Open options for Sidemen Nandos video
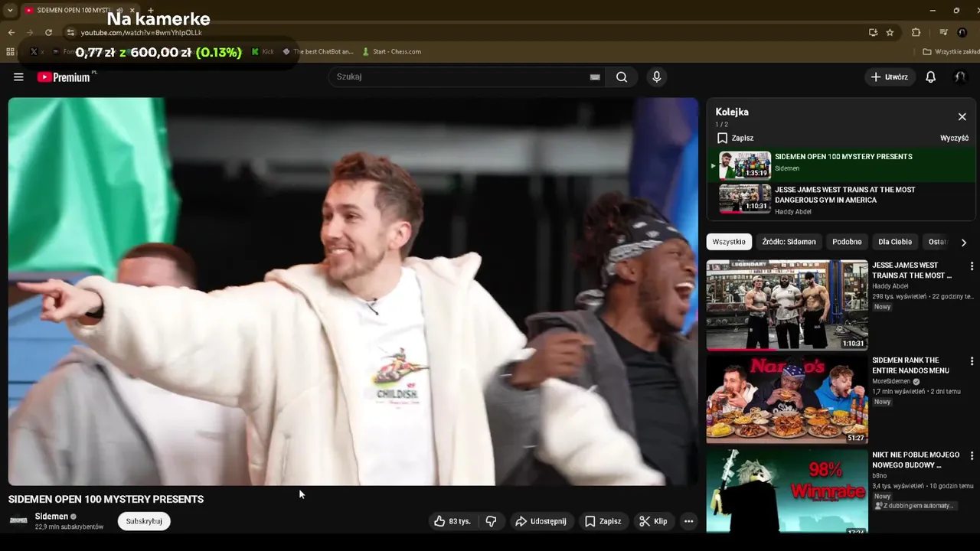The height and width of the screenshot is (551, 980). pyautogui.click(x=972, y=361)
